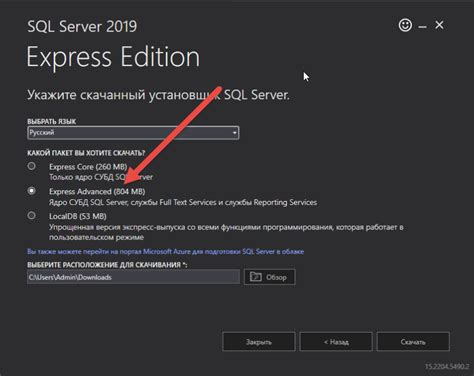Go back with the < Назад button
Image resolution: width=474 pixels, height=376 pixels.
coord(336,342)
